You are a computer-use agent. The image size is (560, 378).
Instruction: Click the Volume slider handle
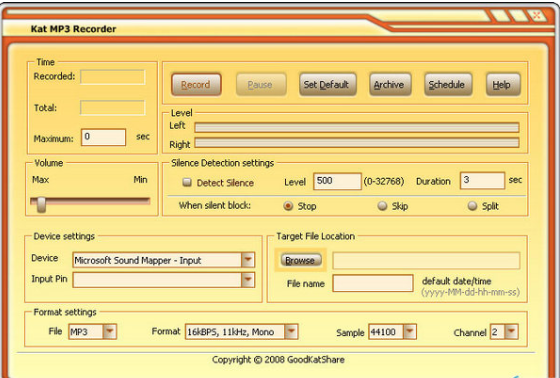click(41, 204)
